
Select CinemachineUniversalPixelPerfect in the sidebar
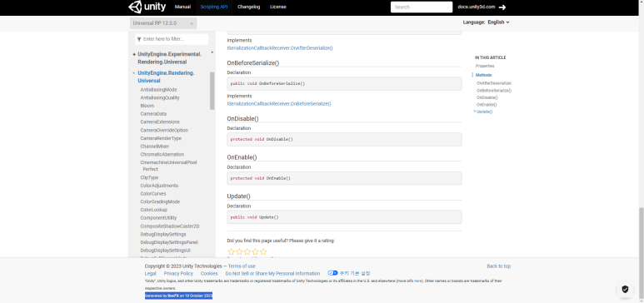tap(168, 166)
